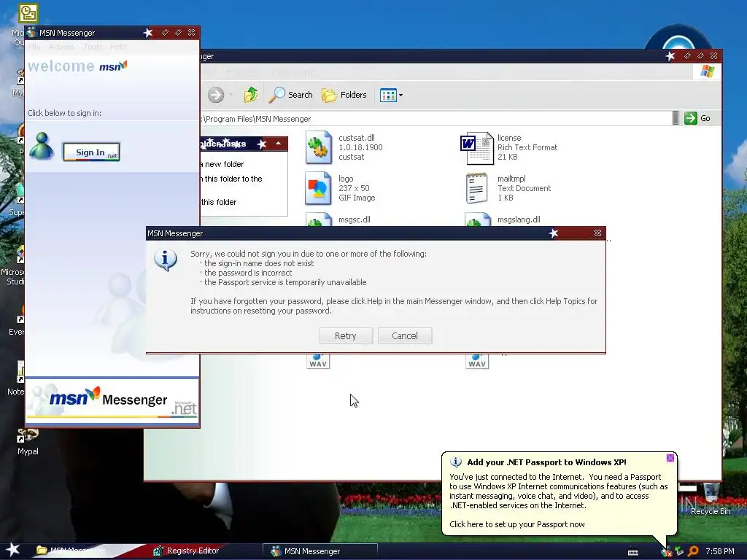This screenshot has height=560, width=747.
Task: Click the Forward arrow in Explorer toolbar
Action: (x=216, y=95)
